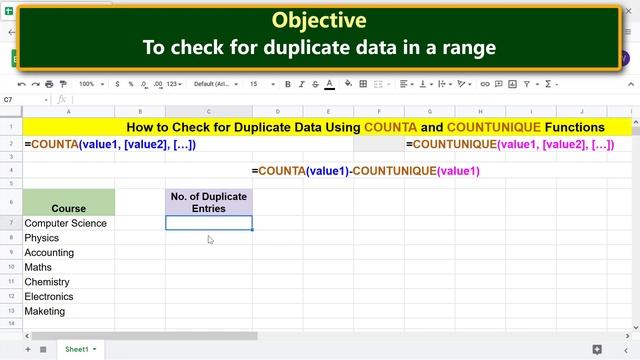Click the Explore button at the bottom right
The width and height of the screenshot is (640, 360).
pos(597,349)
